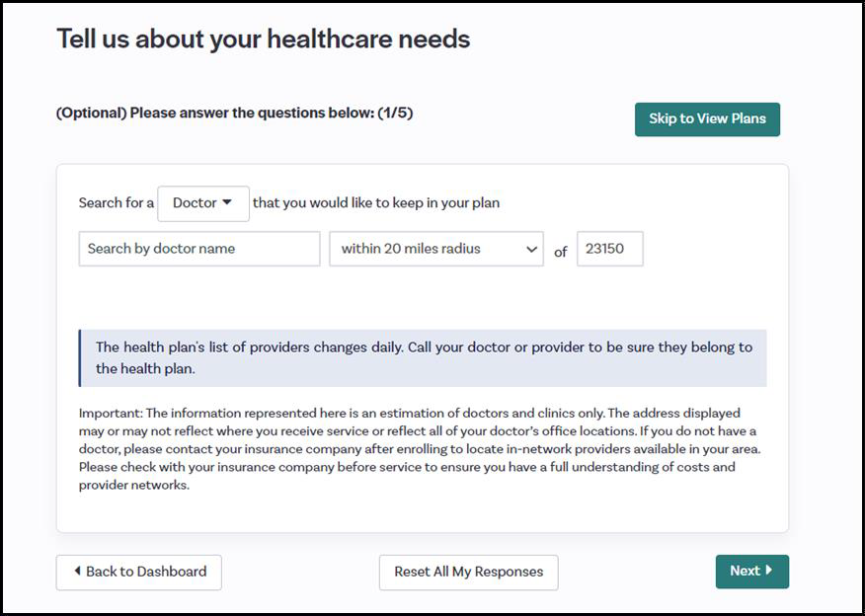Click the zip code field showing 23150
This screenshot has height=616, width=865.
pos(610,249)
